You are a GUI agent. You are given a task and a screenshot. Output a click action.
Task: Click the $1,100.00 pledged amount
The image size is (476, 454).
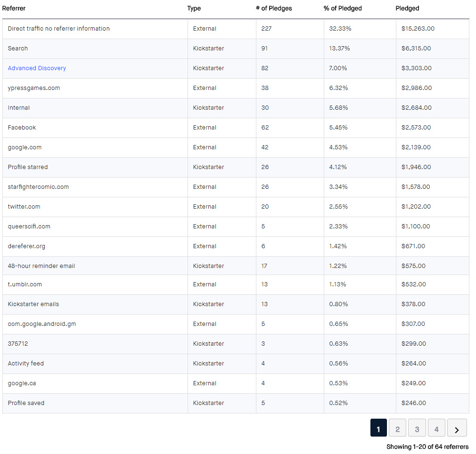click(416, 227)
